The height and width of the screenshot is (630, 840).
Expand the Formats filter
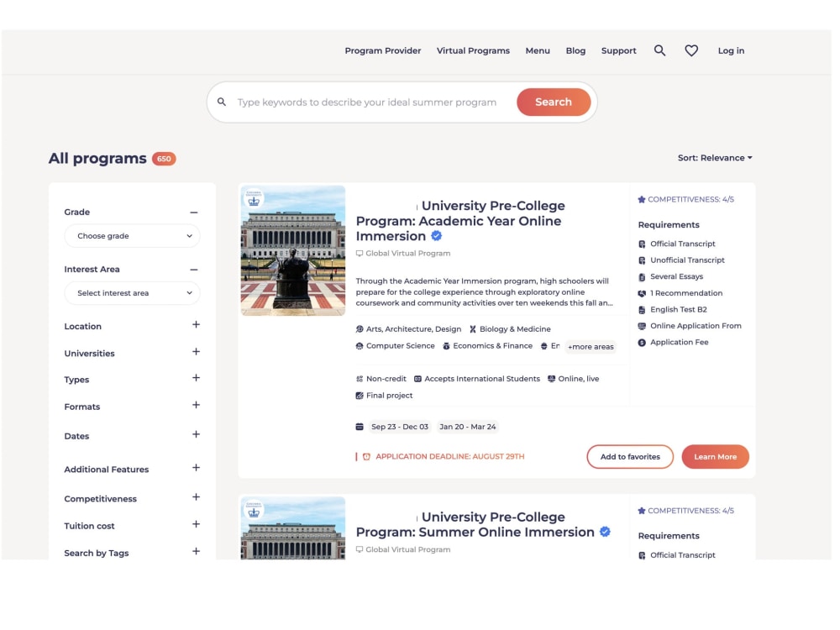pyautogui.click(x=196, y=405)
